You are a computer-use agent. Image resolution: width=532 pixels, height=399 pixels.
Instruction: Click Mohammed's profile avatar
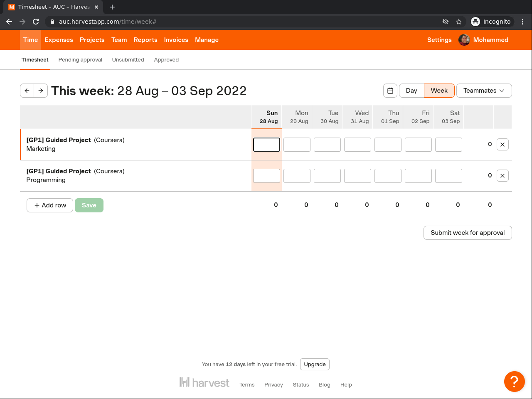(464, 40)
